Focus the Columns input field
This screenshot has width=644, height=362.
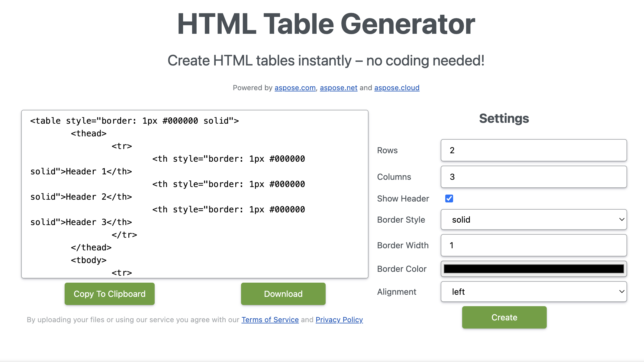(533, 177)
